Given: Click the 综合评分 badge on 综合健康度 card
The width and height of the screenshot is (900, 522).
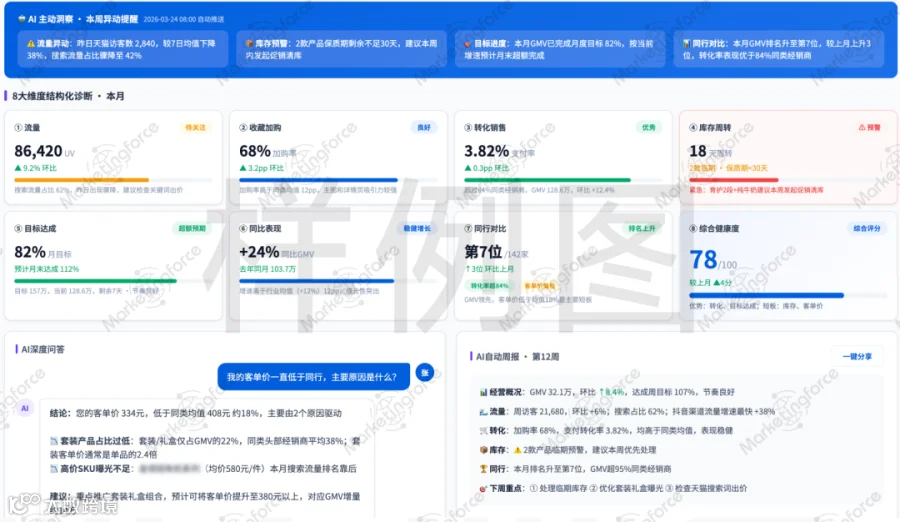Looking at the screenshot, I should (x=867, y=229).
